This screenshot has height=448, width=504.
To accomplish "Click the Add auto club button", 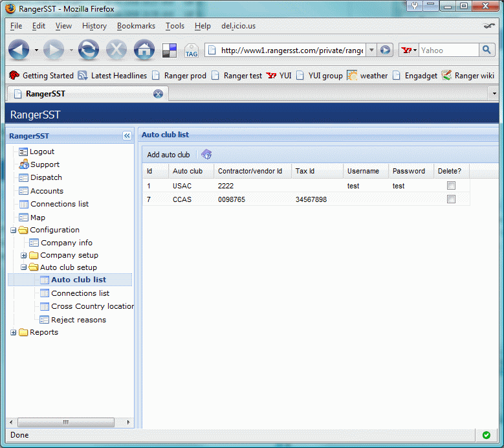I will pyautogui.click(x=168, y=155).
